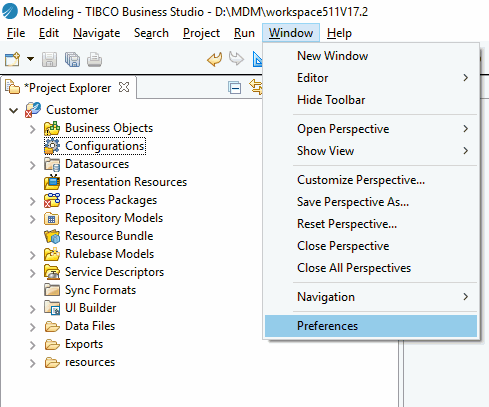Screen dimensions: 489x407
Task: Select the Sync Formats tree label
Action: [100, 290]
